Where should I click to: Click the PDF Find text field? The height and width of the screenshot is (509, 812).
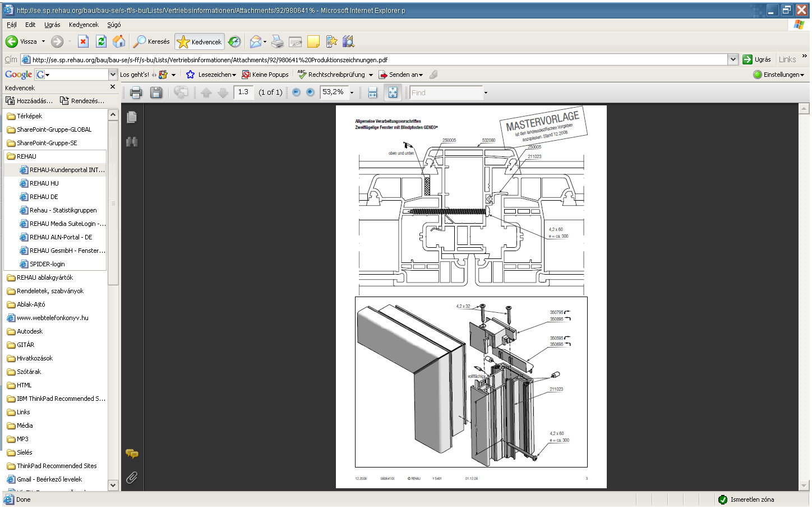pos(446,92)
